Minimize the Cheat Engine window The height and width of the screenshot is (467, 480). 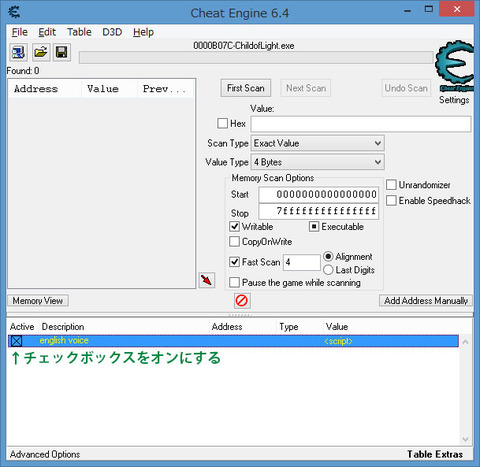407,10
